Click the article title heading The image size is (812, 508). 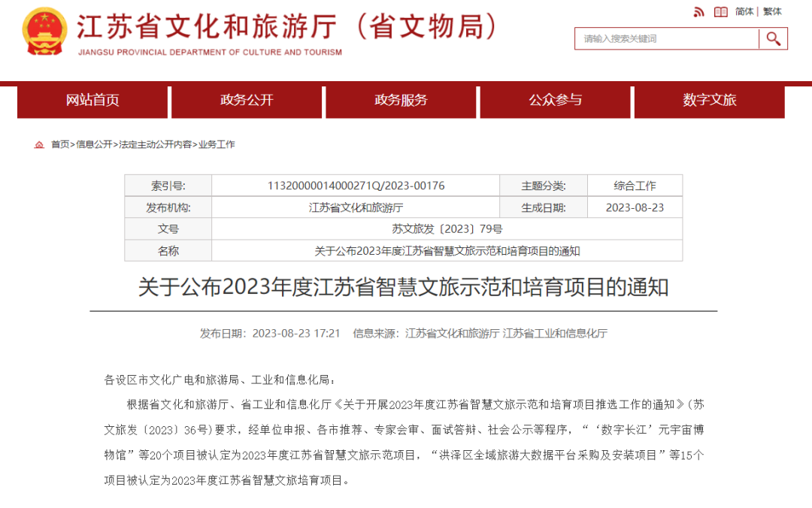pyautogui.click(x=404, y=287)
